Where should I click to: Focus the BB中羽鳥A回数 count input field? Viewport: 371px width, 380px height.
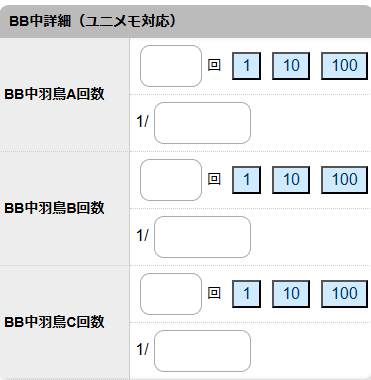click(171, 66)
